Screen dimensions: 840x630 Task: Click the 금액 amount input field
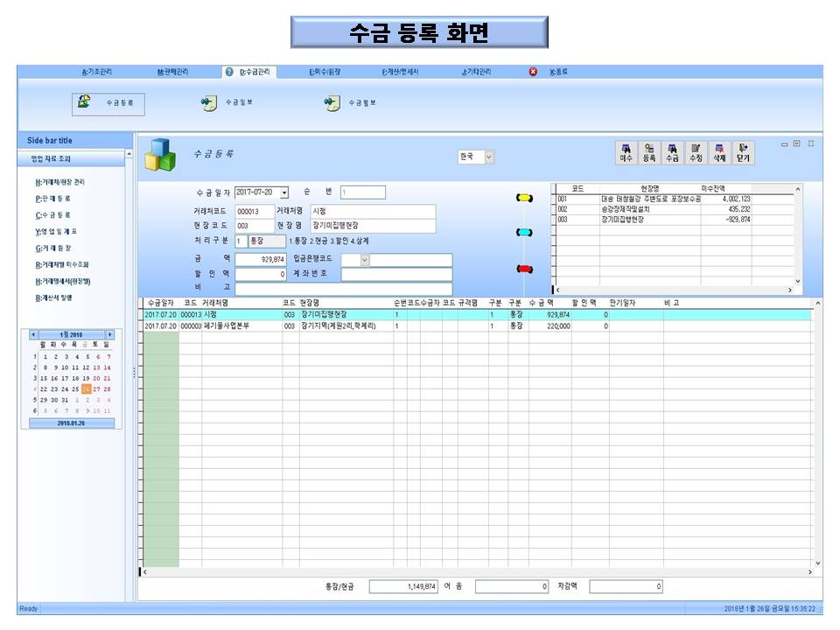pyautogui.click(x=261, y=260)
